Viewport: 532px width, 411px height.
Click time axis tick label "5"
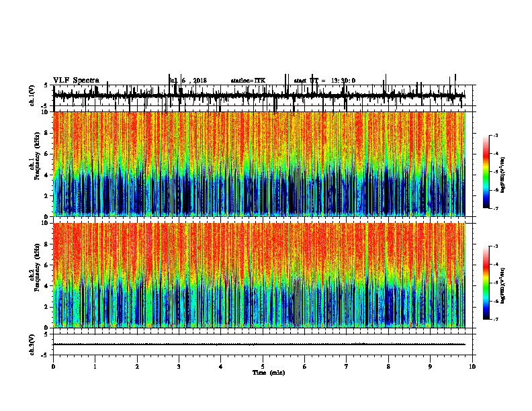(x=263, y=367)
